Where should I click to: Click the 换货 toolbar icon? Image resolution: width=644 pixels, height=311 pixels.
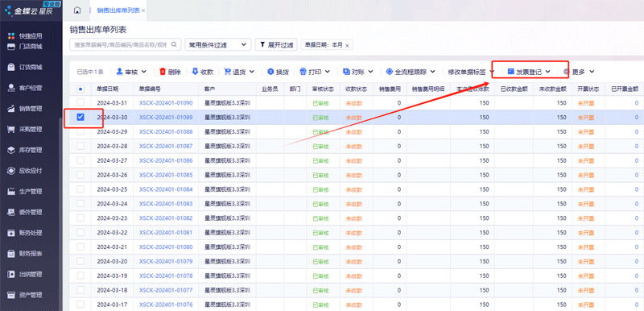[x=270, y=72]
